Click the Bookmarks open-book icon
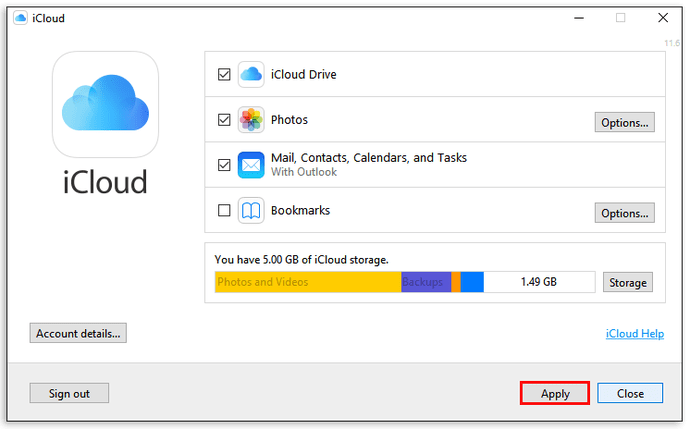This screenshot has width=690, height=429. coord(251,210)
